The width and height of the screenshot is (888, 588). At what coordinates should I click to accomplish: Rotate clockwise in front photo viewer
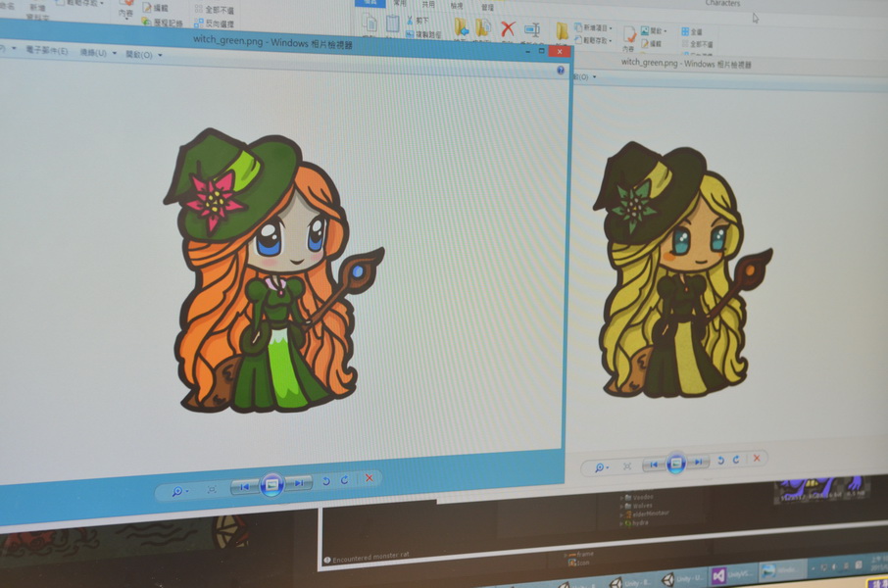[345, 479]
